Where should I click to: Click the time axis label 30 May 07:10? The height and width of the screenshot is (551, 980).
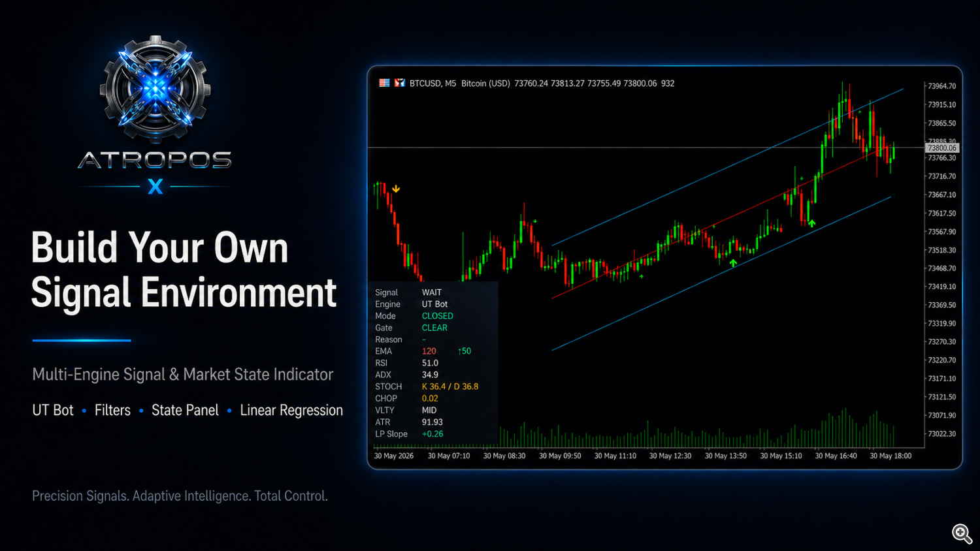(449, 456)
